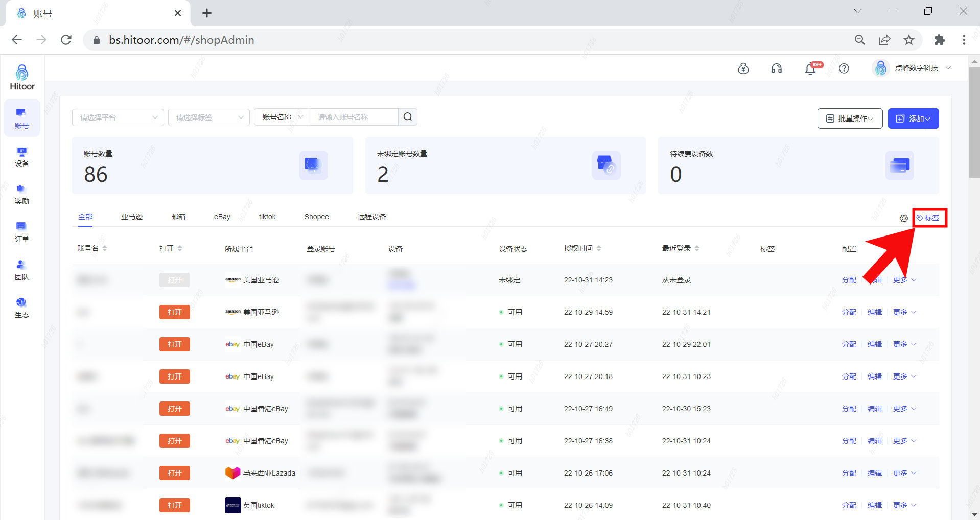
Task: Click the table settings gear icon
Action: click(903, 218)
